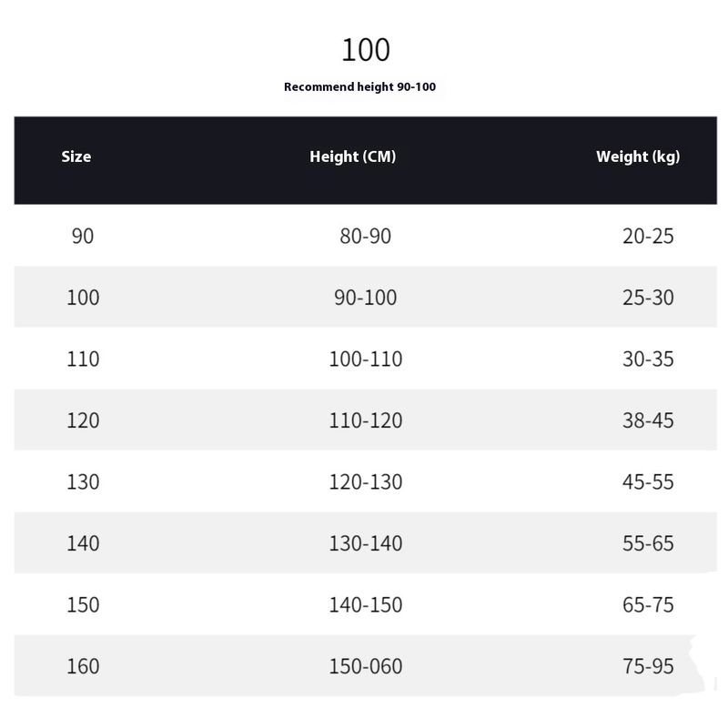Select size 110 cell

click(x=83, y=359)
